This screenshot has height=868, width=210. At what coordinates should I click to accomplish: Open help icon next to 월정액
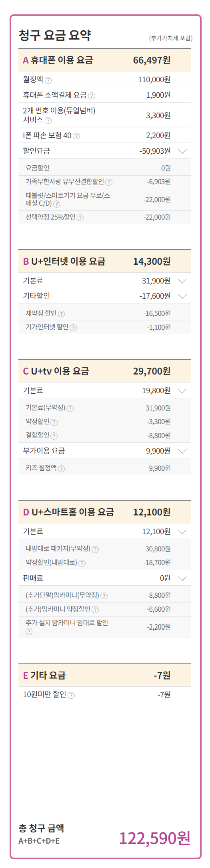click(48, 80)
